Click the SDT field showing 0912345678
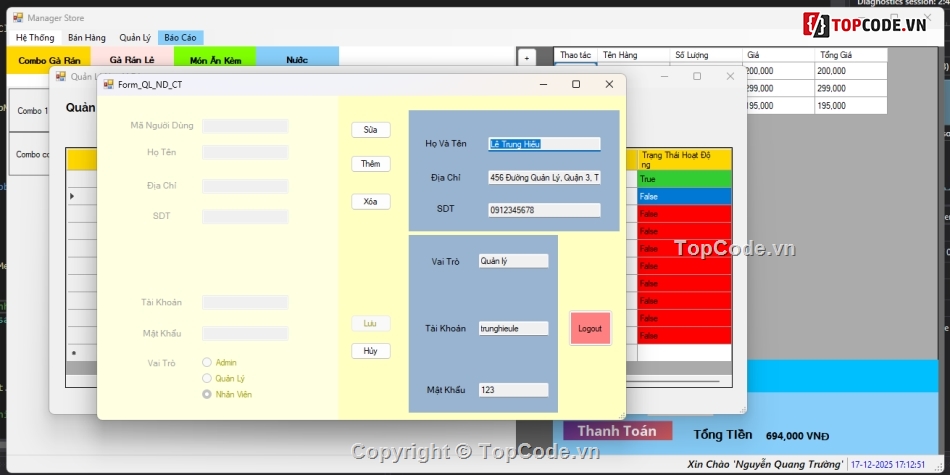The width and height of the screenshot is (950, 475). click(544, 210)
